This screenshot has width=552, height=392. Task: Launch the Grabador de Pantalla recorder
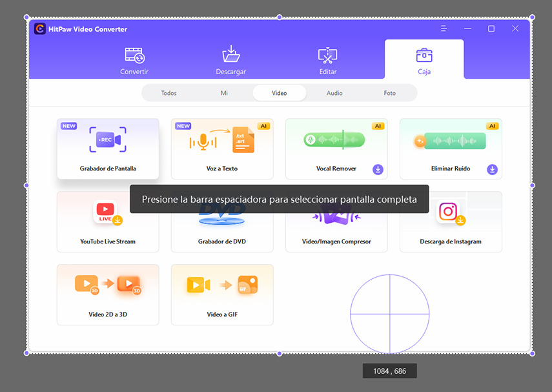click(x=108, y=149)
